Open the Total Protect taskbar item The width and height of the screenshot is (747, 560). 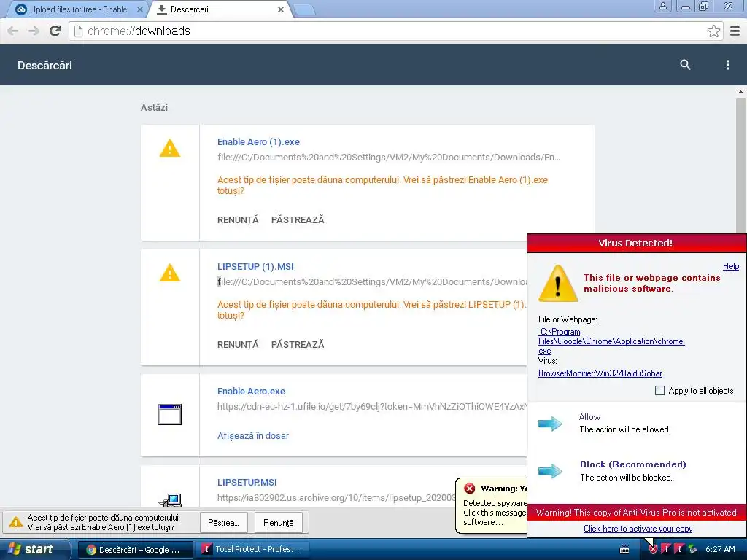(252, 550)
